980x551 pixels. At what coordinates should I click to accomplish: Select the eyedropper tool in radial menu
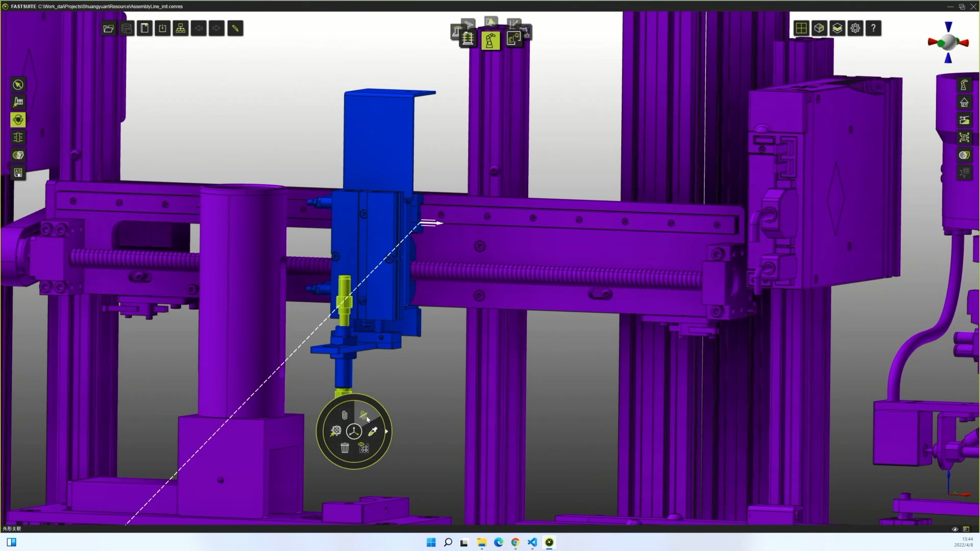pyautogui.click(x=373, y=432)
